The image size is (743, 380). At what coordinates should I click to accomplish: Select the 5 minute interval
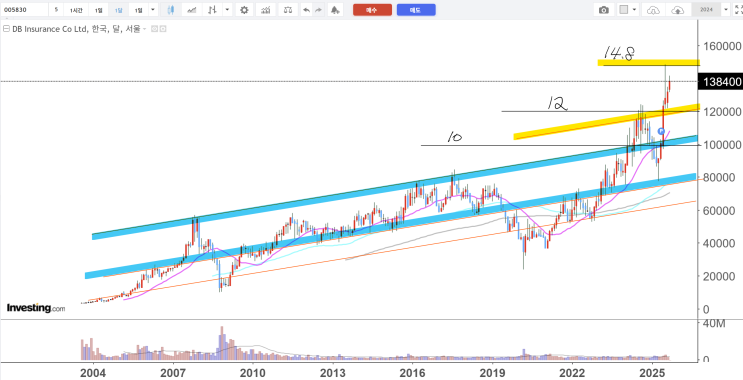click(56, 9)
